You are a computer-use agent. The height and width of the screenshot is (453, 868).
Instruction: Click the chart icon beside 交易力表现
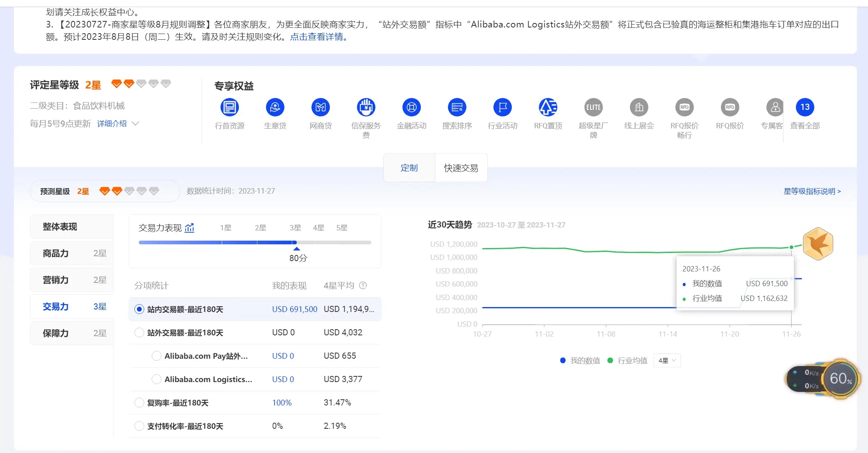pos(189,228)
